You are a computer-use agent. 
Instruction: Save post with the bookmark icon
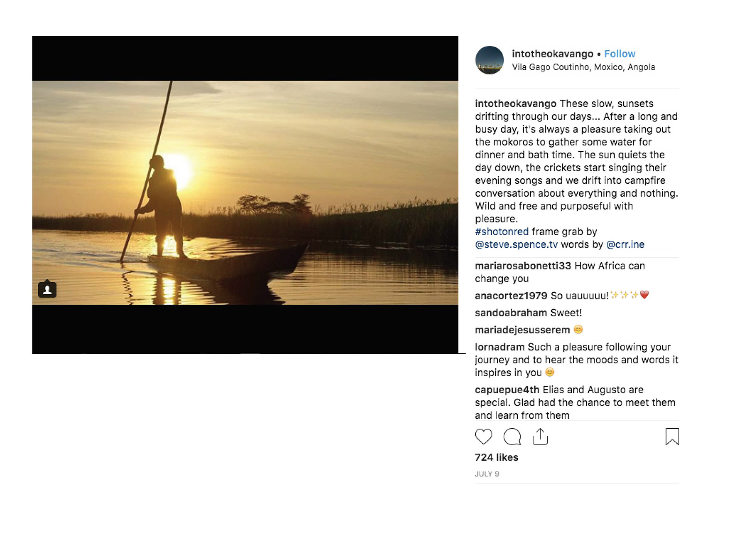tap(672, 437)
